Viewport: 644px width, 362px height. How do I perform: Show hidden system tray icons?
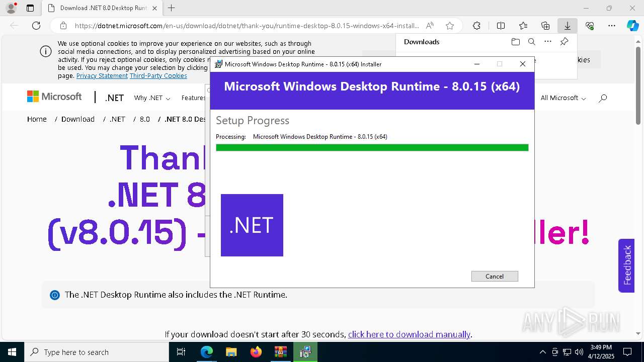click(x=542, y=352)
